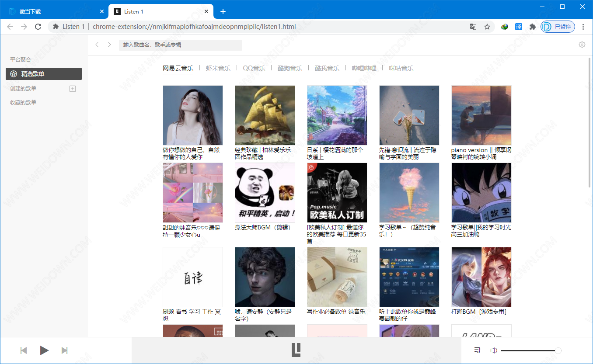Click the 打野BGM［游戏专用］title
This screenshot has height=364, width=593.
pos(479,312)
